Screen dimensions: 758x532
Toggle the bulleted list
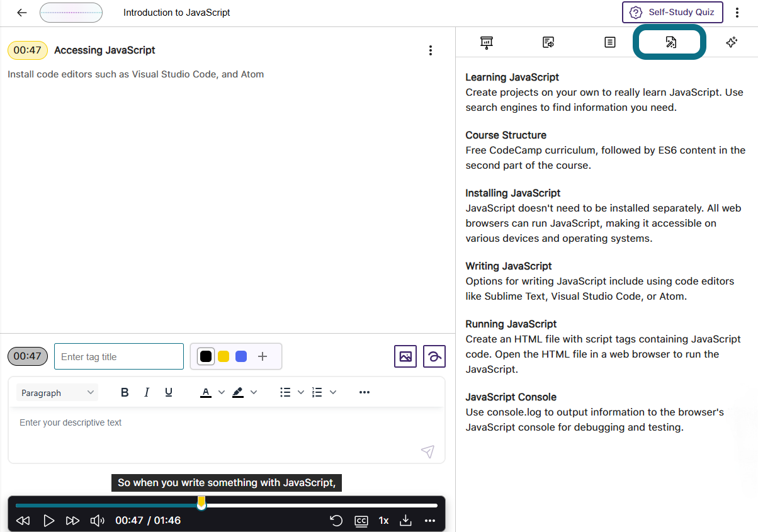click(285, 392)
